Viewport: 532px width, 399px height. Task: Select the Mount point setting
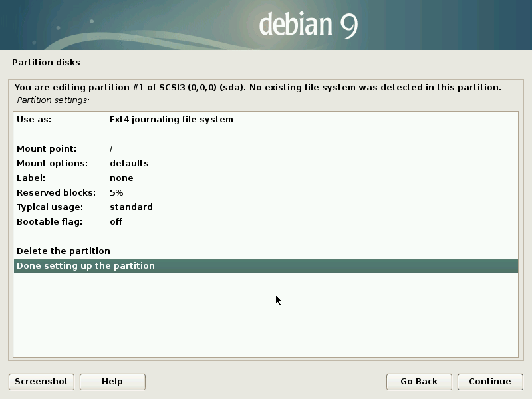coord(47,149)
